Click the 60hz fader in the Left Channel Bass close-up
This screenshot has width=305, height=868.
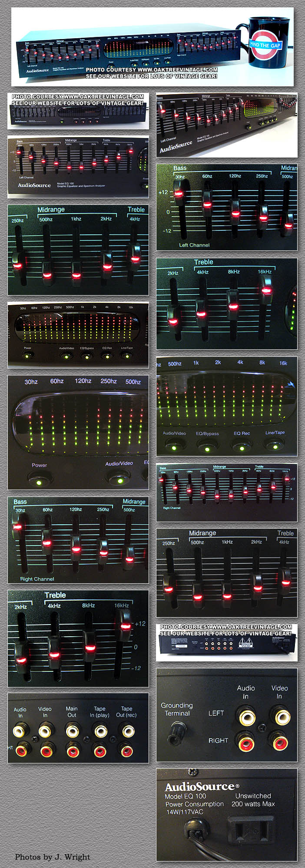click(207, 204)
